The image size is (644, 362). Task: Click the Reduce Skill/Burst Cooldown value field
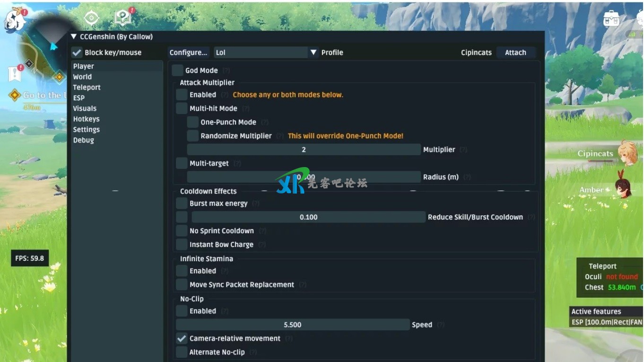point(308,217)
